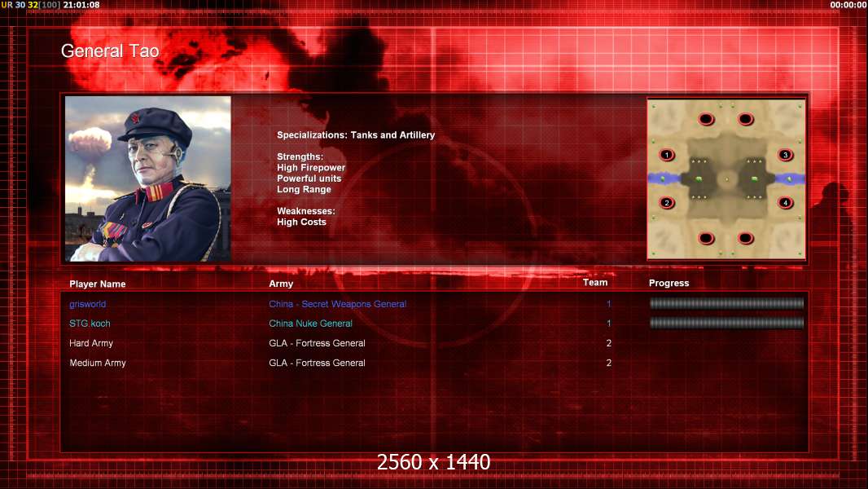This screenshot has width=868, height=489.
Task: Click the 21:01:08 clock readout
Action: coord(81,5)
